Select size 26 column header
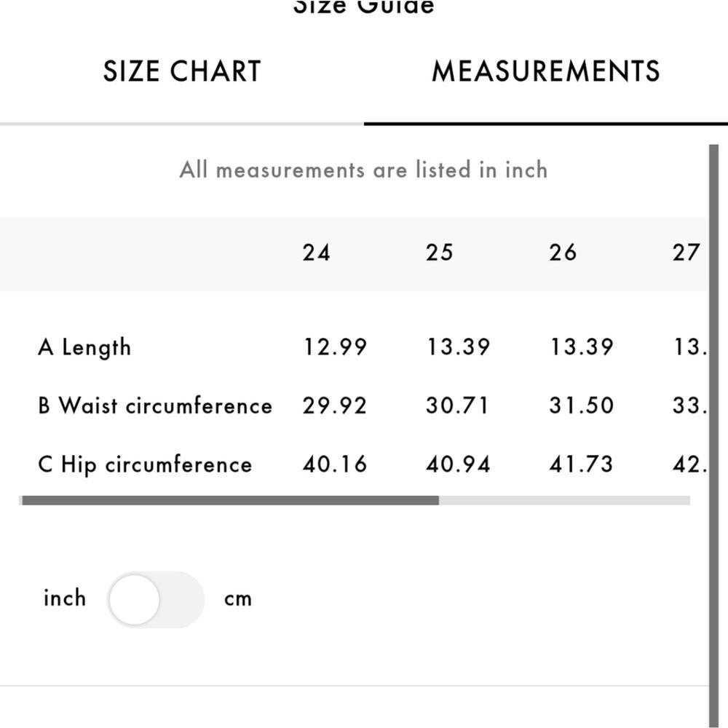 563,253
